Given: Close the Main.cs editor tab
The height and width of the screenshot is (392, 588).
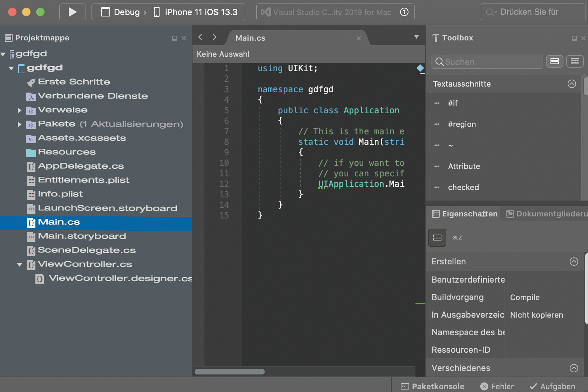Looking at the screenshot, I should [x=358, y=38].
